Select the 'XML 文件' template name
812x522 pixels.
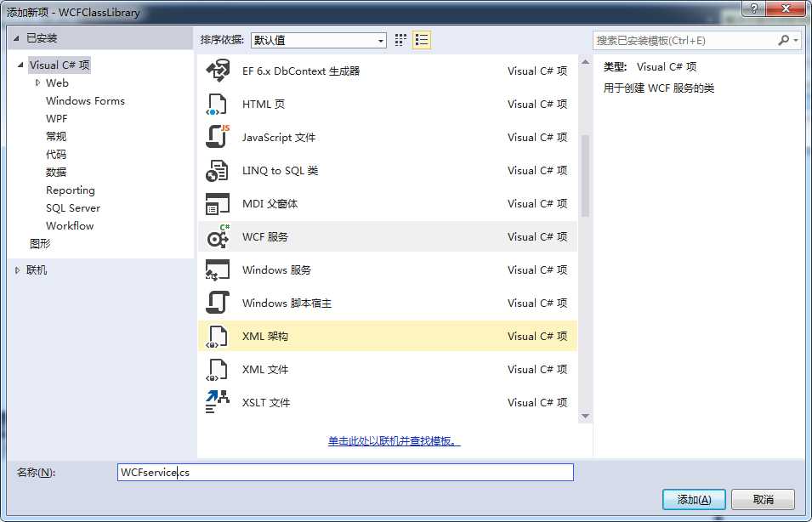265,369
